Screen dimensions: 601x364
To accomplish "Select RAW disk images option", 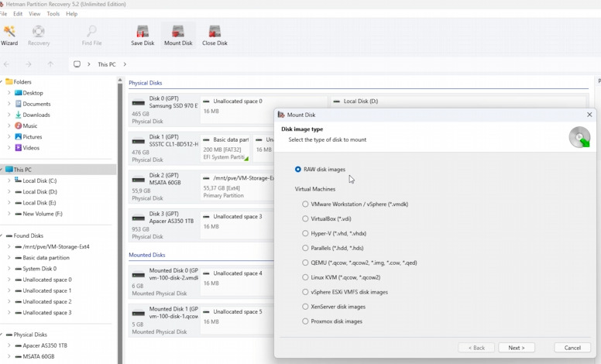I will point(320,170).
